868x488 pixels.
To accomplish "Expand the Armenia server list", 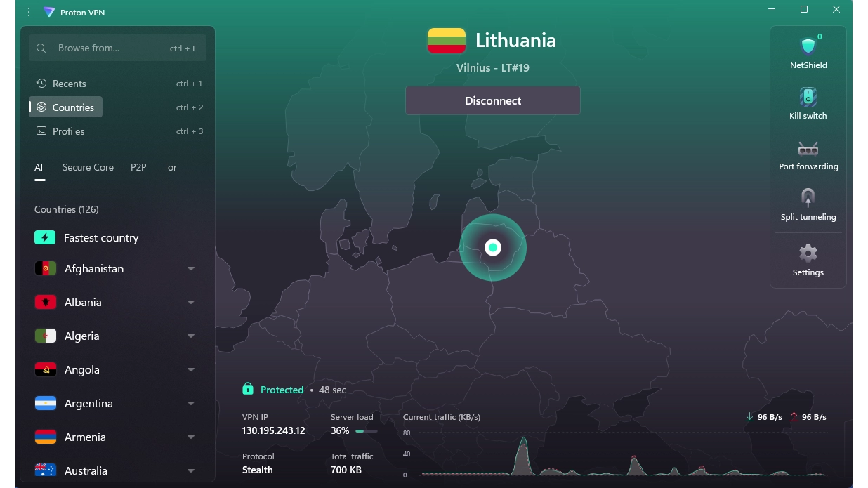I will tap(191, 437).
